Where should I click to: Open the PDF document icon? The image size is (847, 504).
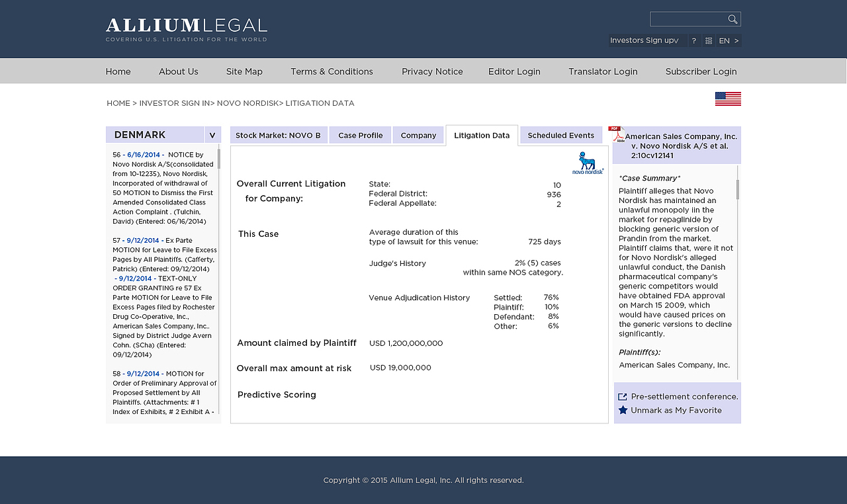point(617,134)
